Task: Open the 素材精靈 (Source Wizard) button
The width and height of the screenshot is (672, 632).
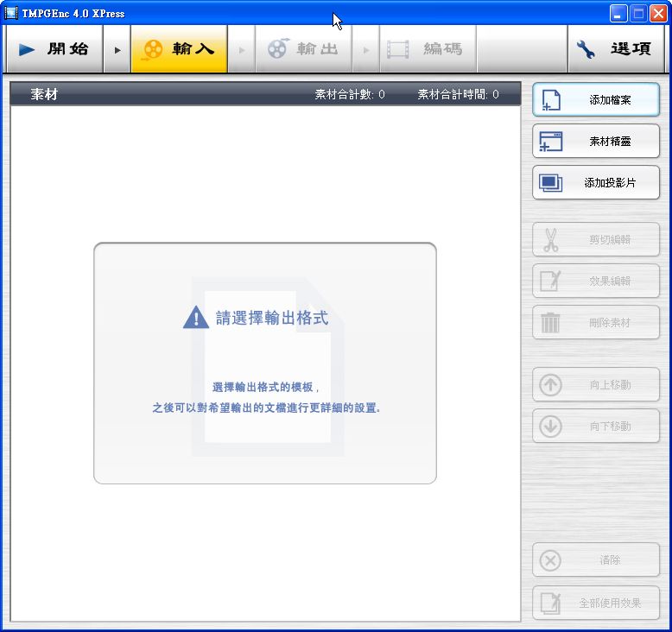Action: 596,141
